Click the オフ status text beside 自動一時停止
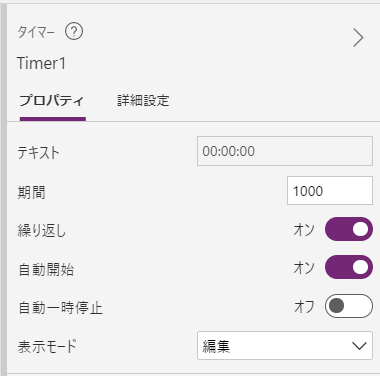Image resolution: width=380 pixels, height=376 pixels. [304, 306]
